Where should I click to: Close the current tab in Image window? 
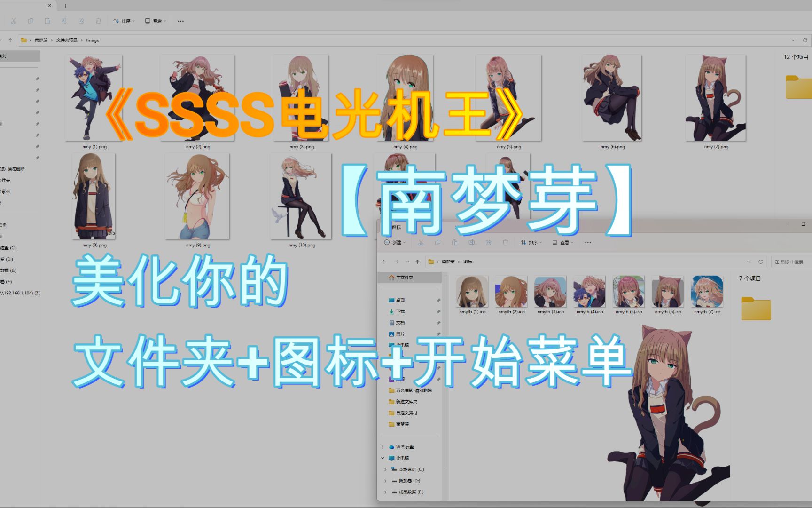pos(50,6)
